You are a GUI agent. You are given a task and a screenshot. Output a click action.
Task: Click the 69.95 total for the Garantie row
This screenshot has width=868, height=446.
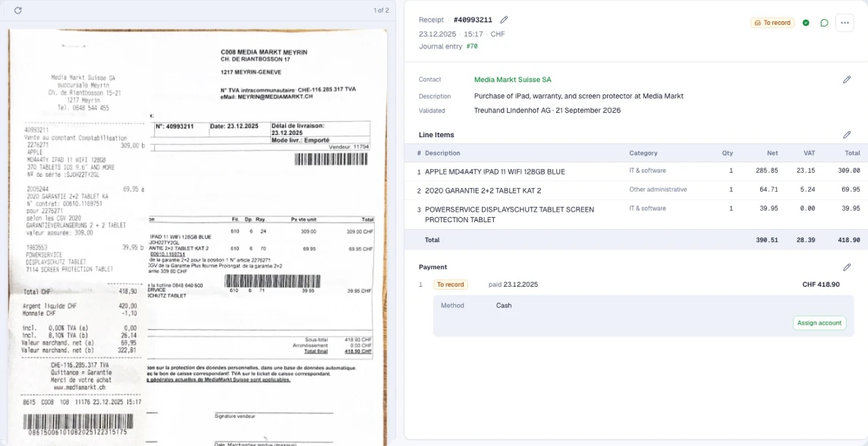click(x=851, y=190)
